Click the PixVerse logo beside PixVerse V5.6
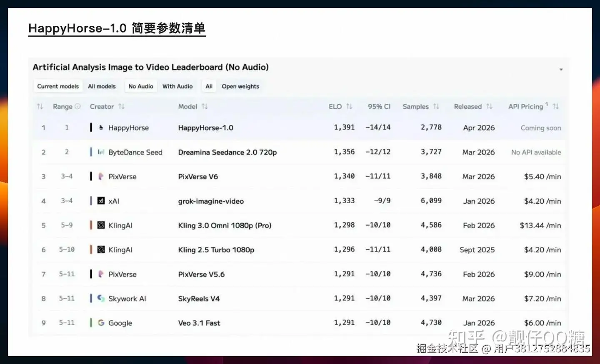 pyautogui.click(x=101, y=274)
